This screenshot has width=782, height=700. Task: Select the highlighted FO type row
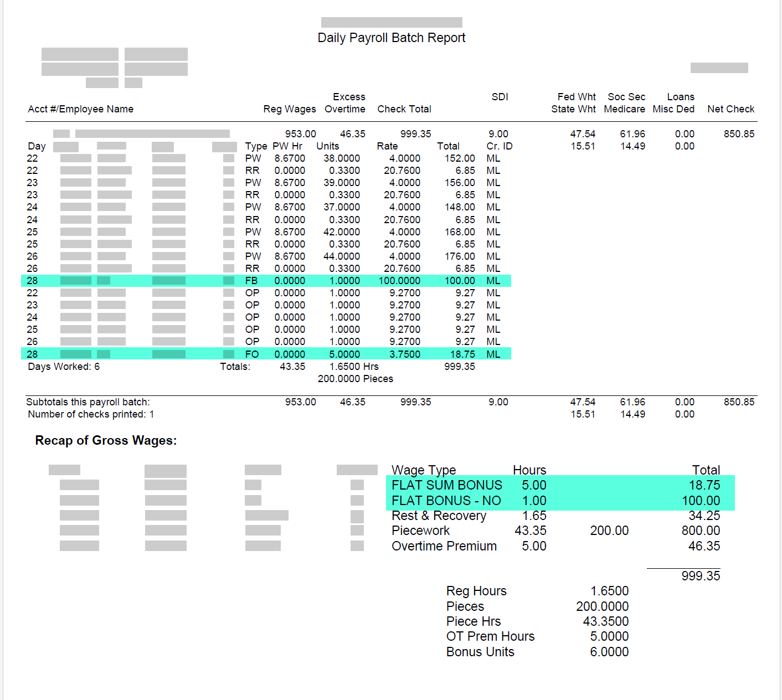[x=266, y=354]
